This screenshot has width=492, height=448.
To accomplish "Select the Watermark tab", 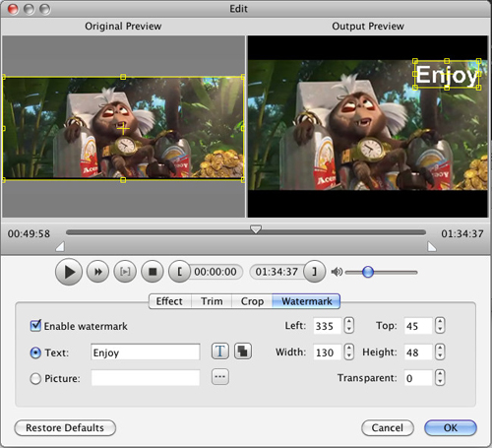I will click(306, 301).
